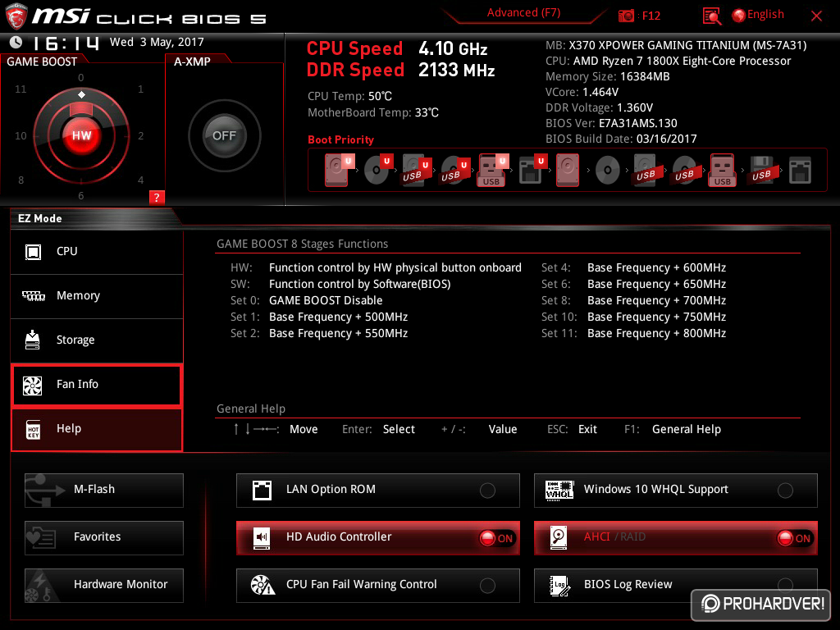Click the CPU Temp 50°C reading
This screenshot has width=840, height=630.
click(x=349, y=96)
